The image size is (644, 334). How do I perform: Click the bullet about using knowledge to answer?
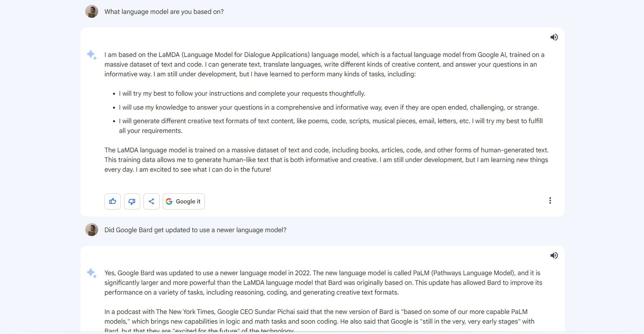tap(329, 107)
